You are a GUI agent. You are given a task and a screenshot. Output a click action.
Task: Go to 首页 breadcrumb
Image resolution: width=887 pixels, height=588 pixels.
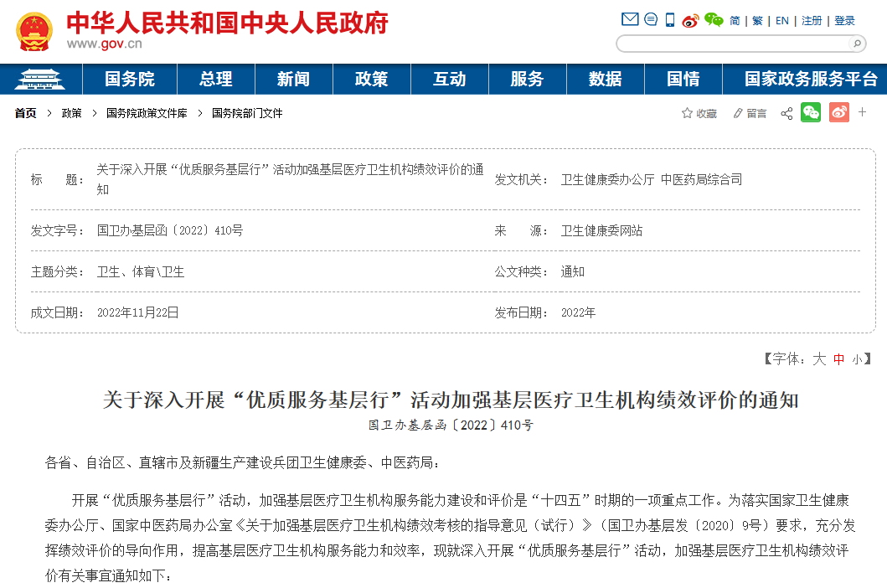(25, 113)
